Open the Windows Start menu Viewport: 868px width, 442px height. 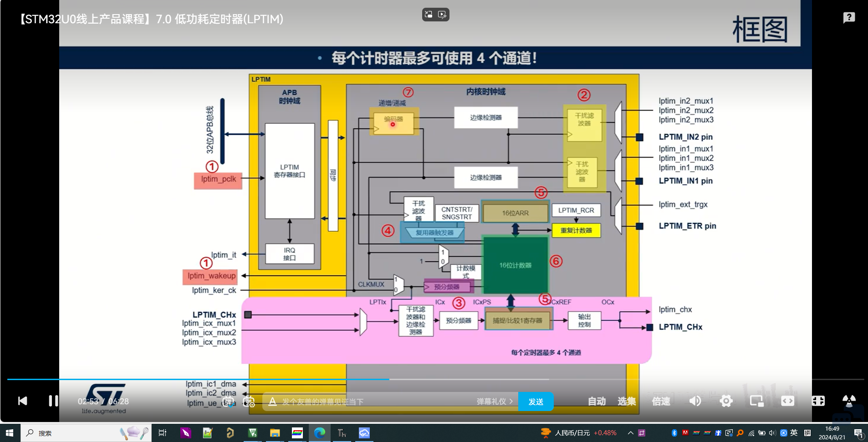[10, 433]
